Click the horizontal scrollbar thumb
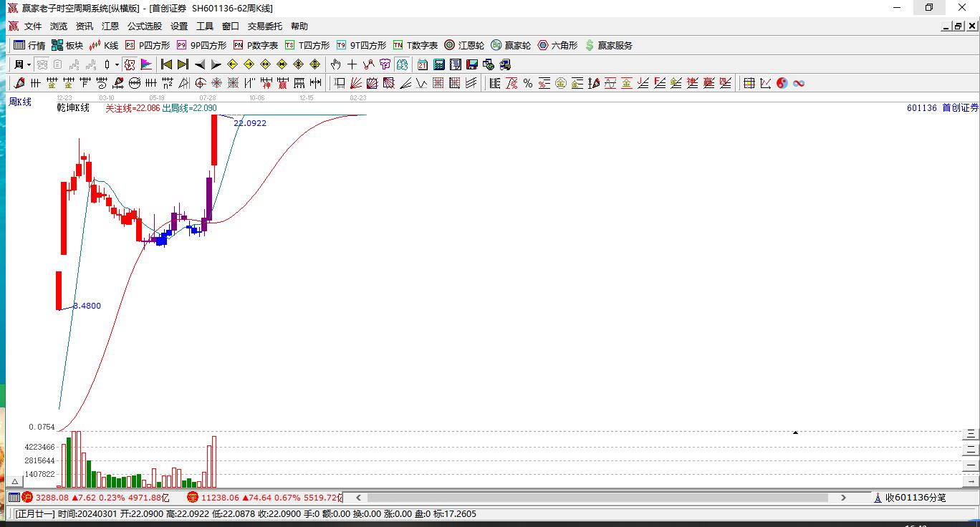Viewport: 980px width, 527px height. click(x=597, y=498)
